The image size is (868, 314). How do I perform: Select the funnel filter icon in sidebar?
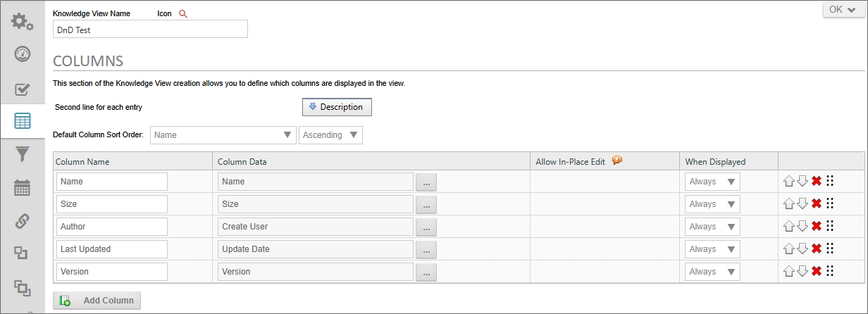pyautogui.click(x=22, y=154)
